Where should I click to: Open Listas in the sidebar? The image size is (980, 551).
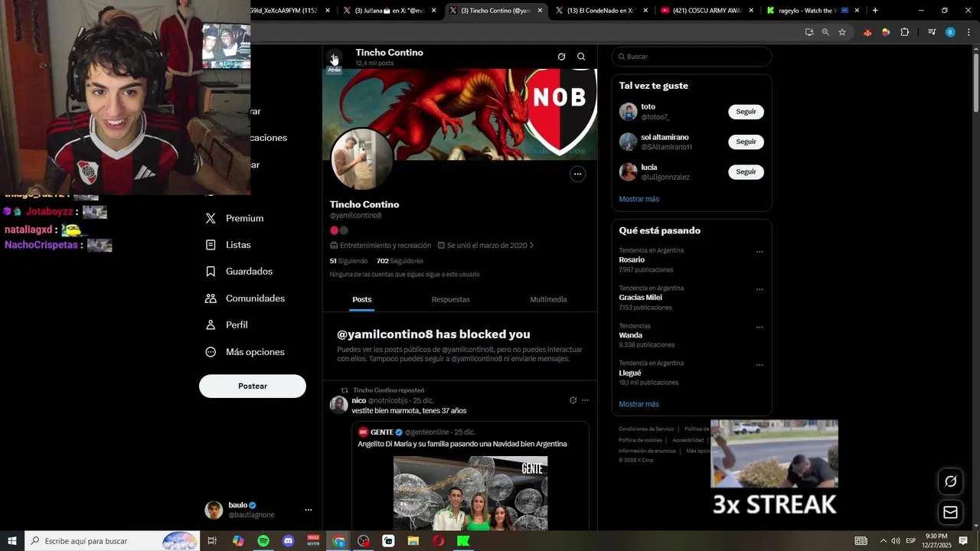coord(228,245)
